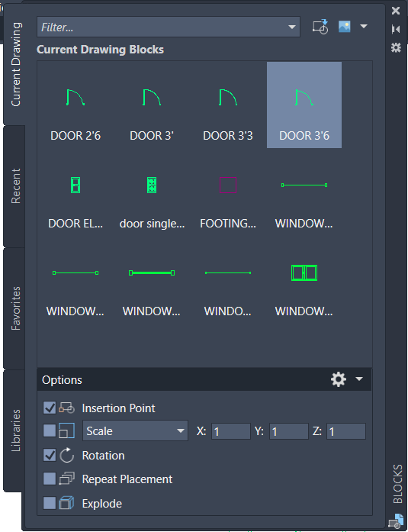Screen dimensions: 408x532
Task: Open the Favorites tab
Action: pos(15,308)
